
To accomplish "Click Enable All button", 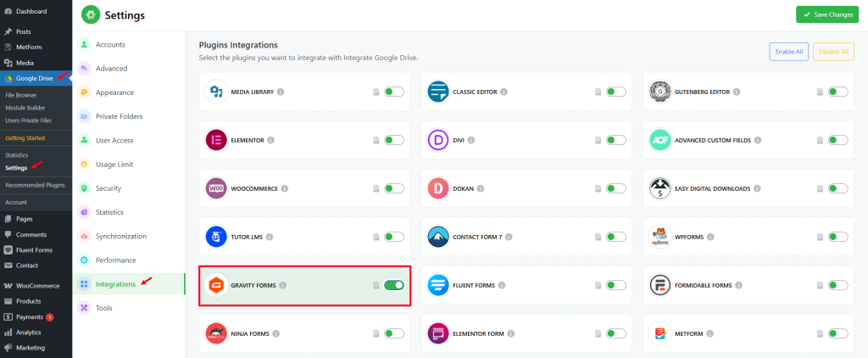I will pyautogui.click(x=789, y=52).
